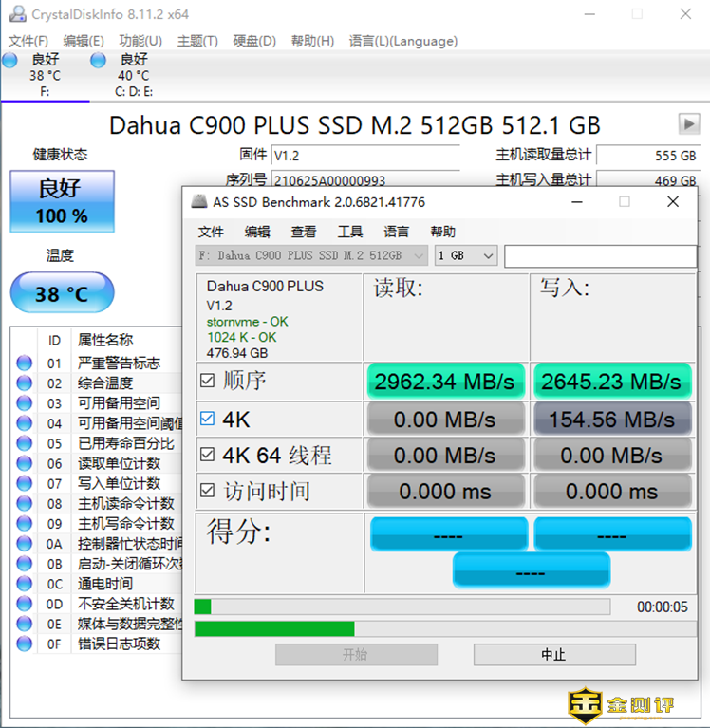710x728 pixels.
Task: Toggle the 访问时间 access time checkbox
Action: [x=208, y=491]
